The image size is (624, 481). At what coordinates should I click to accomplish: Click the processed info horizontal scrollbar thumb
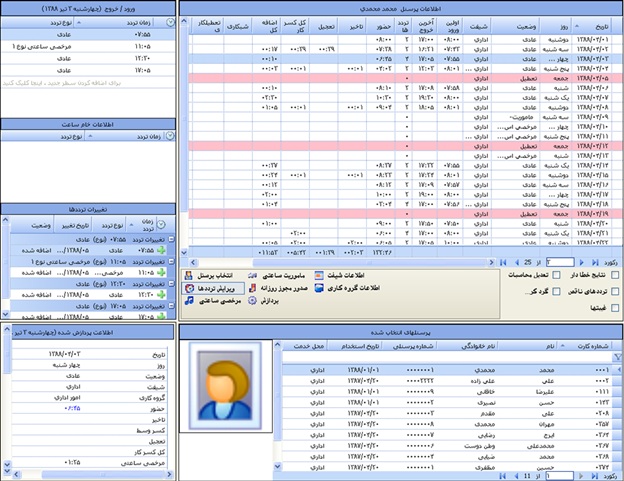click(x=103, y=475)
